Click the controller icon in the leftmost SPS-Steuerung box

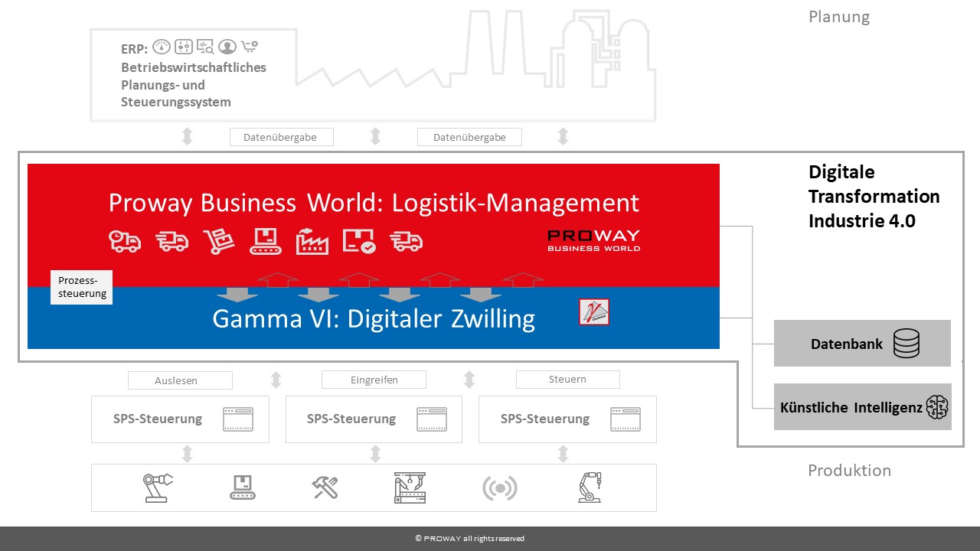[237, 419]
